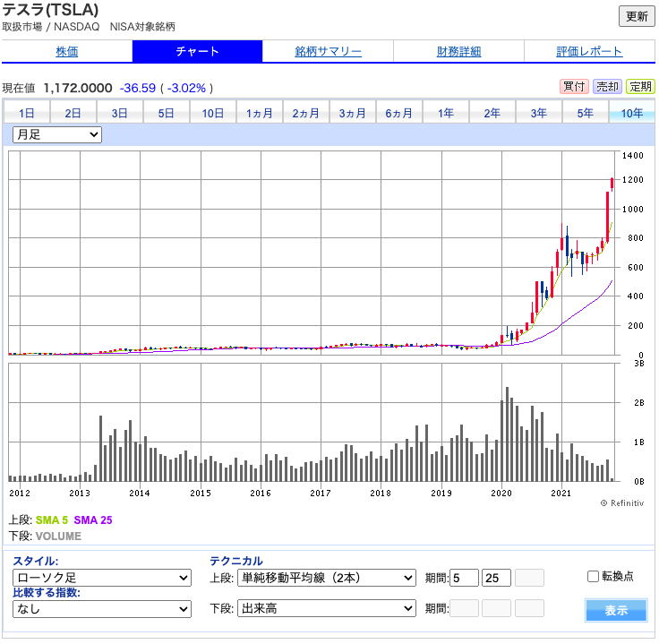Select the 3日 period tab
659x644 pixels.
coord(120,113)
